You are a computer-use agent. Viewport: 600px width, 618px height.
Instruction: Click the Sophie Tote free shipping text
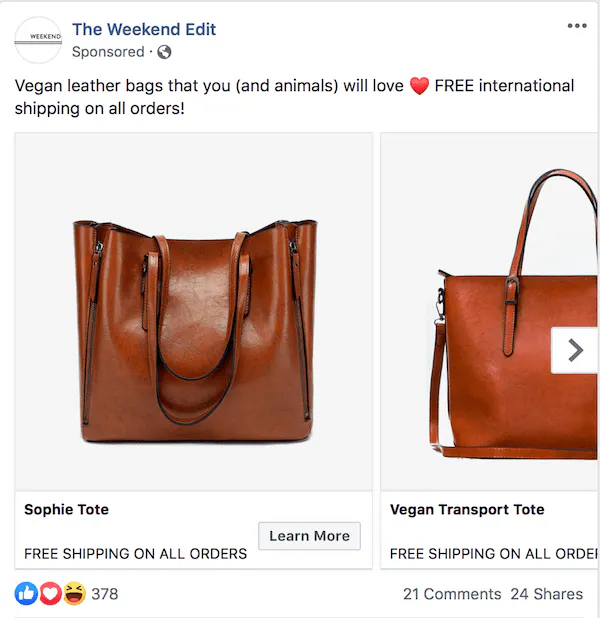[x=135, y=553]
